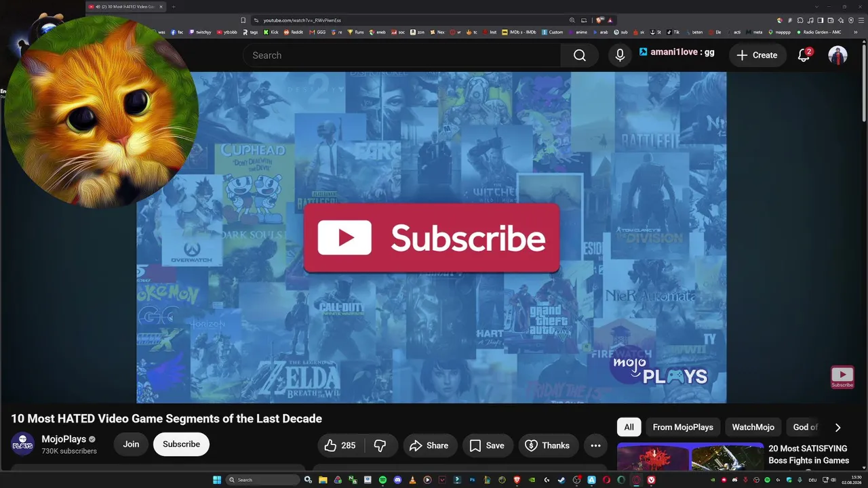Open the Boss Fights video thumbnail
Viewport: 868px width, 488px height.
click(690, 457)
